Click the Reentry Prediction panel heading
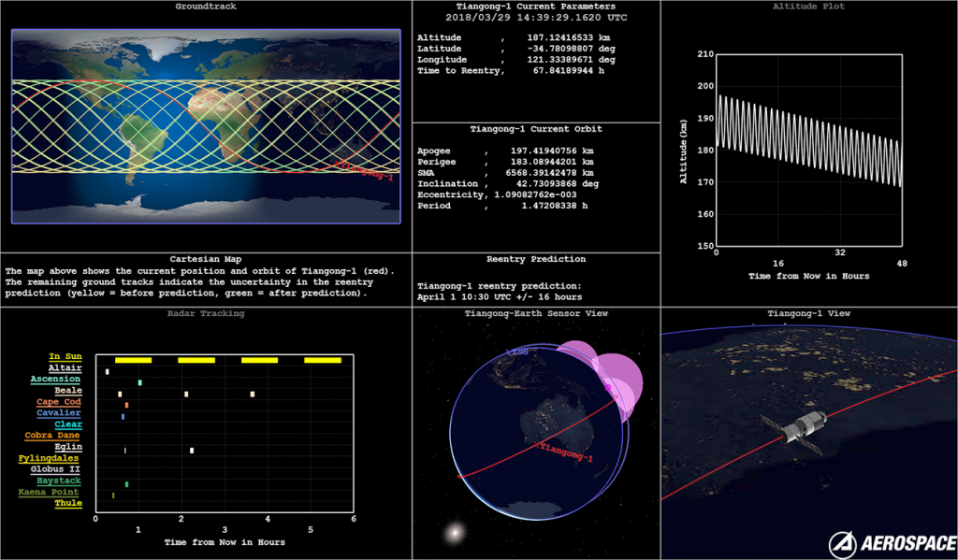 (536, 259)
